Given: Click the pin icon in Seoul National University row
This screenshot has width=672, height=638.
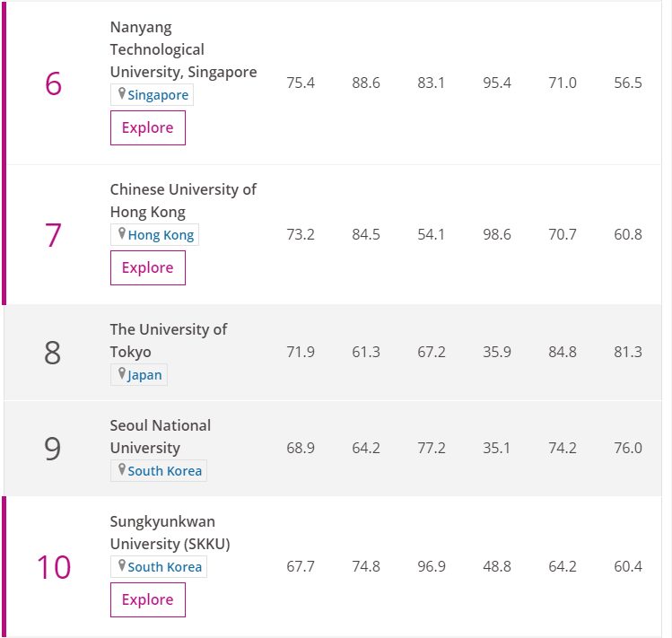Looking at the screenshot, I should point(121,470).
